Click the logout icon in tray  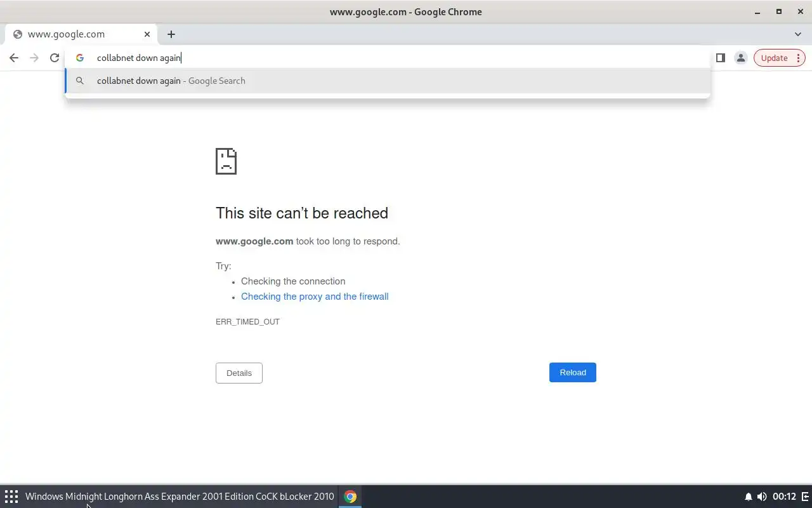[806, 497]
